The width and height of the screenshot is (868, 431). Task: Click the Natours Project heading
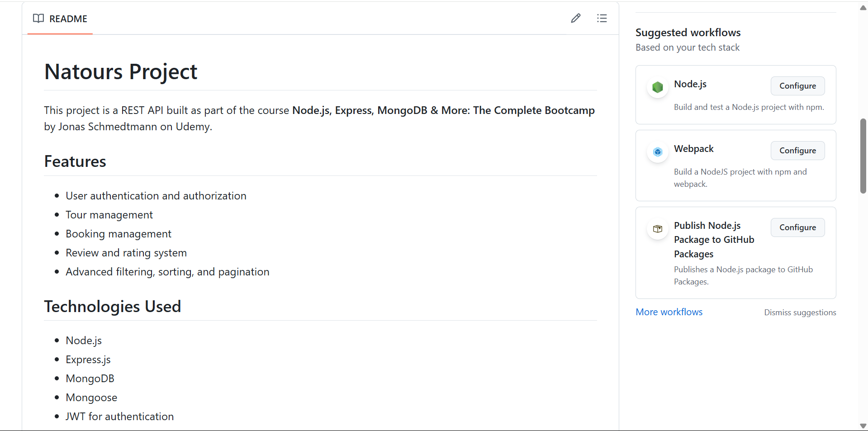121,72
